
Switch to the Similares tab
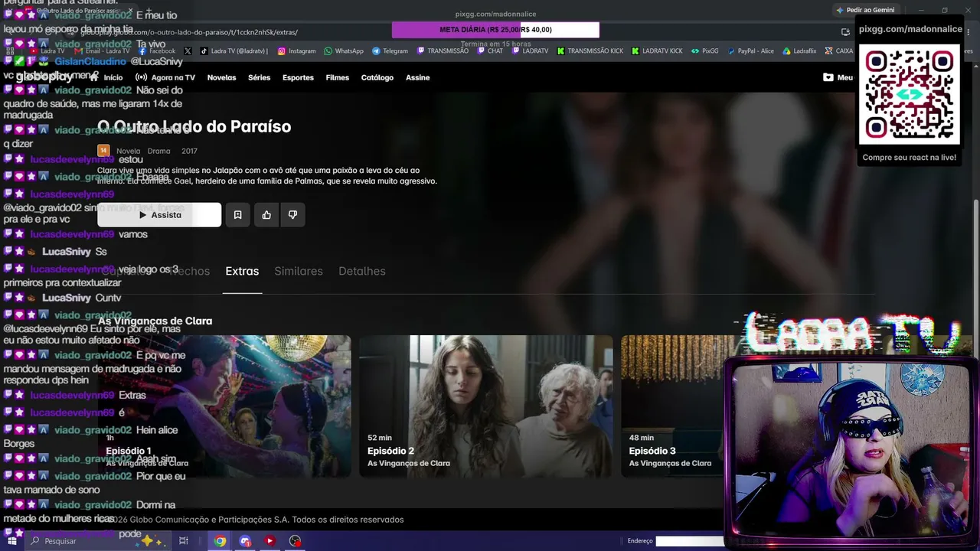(x=299, y=271)
